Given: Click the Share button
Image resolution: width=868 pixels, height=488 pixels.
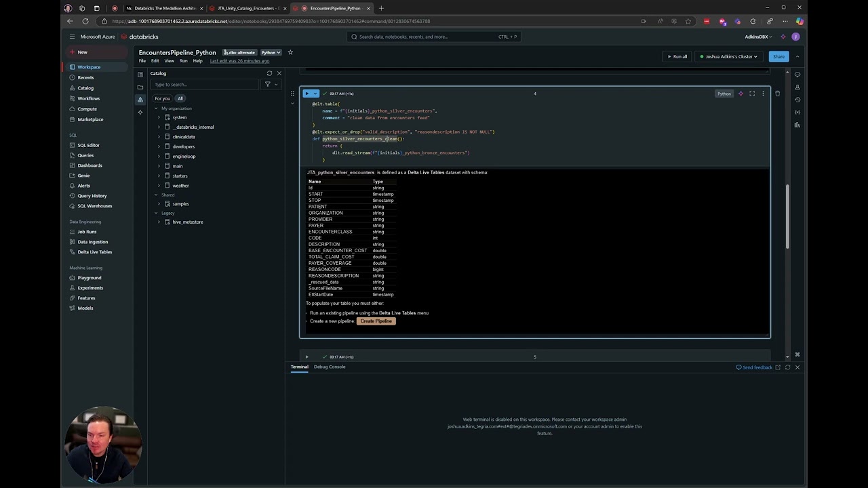Looking at the screenshot, I should click(778, 57).
